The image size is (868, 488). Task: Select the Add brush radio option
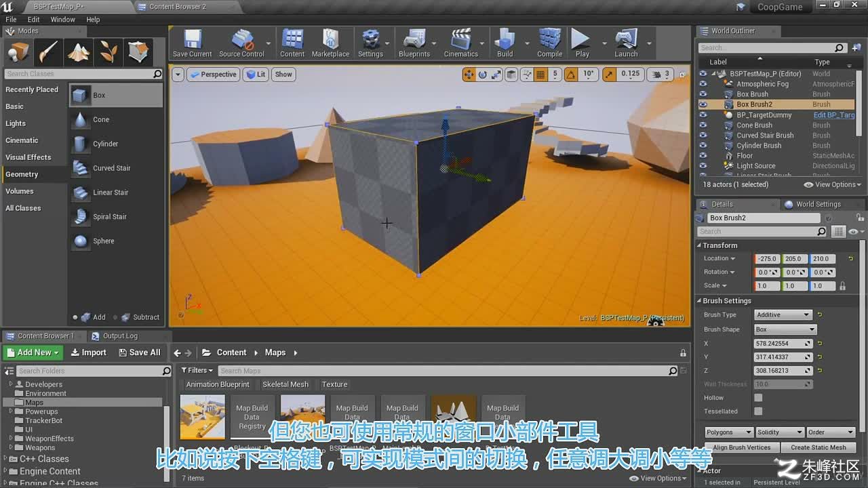[x=75, y=317]
